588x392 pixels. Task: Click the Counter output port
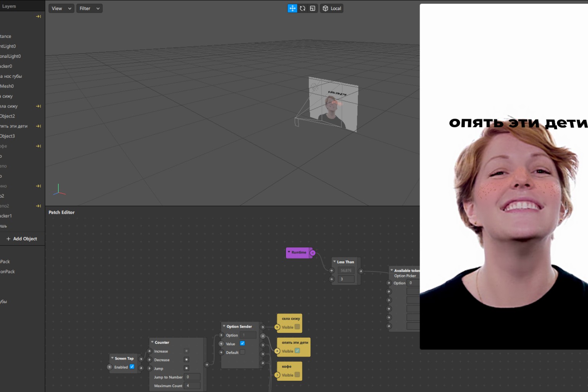click(x=207, y=364)
